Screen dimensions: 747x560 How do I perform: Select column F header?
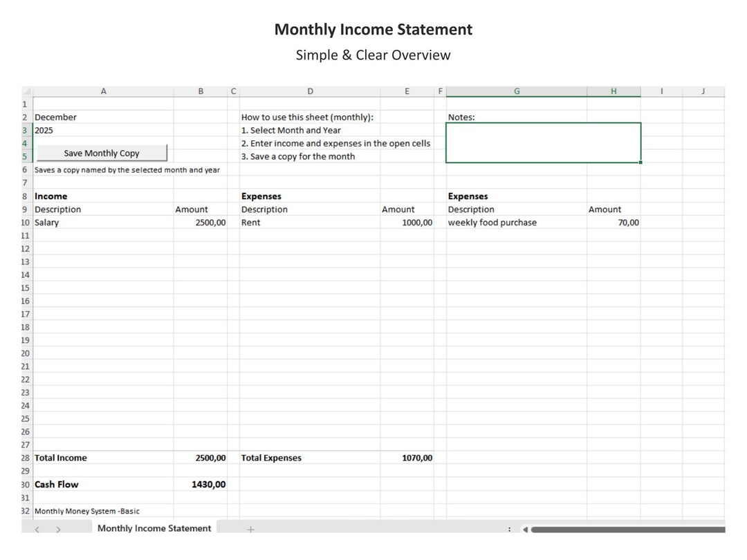tap(440, 91)
